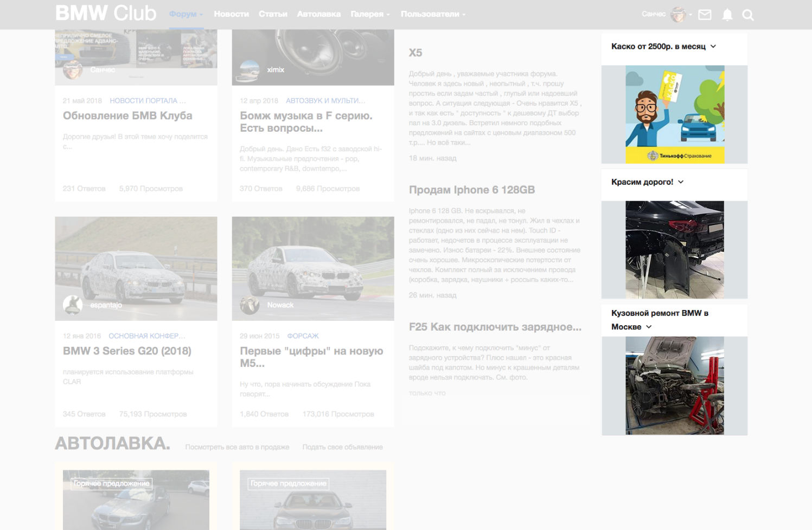
Task: Open first Горячее предложение car listing
Action: (136, 500)
